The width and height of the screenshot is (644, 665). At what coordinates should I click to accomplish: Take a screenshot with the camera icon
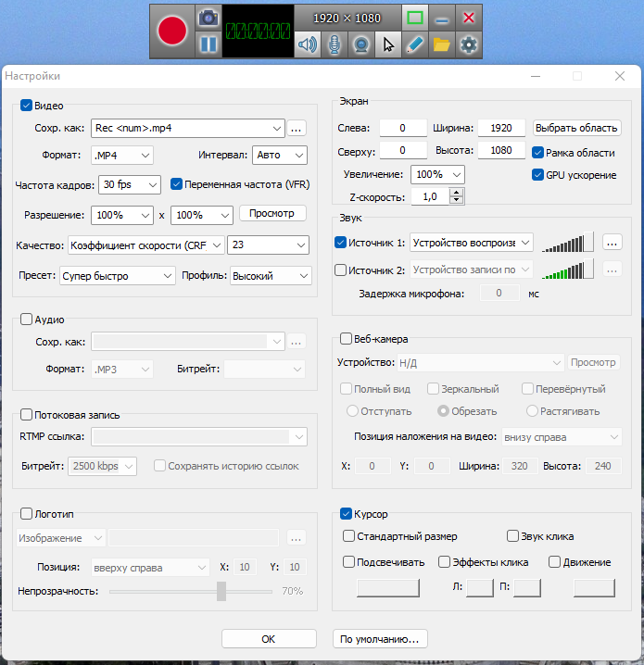208,18
